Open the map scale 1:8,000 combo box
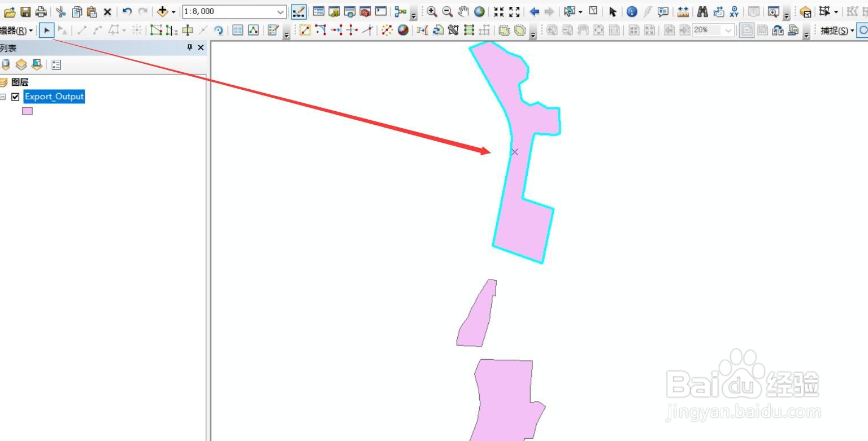The image size is (868, 441). click(235, 11)
